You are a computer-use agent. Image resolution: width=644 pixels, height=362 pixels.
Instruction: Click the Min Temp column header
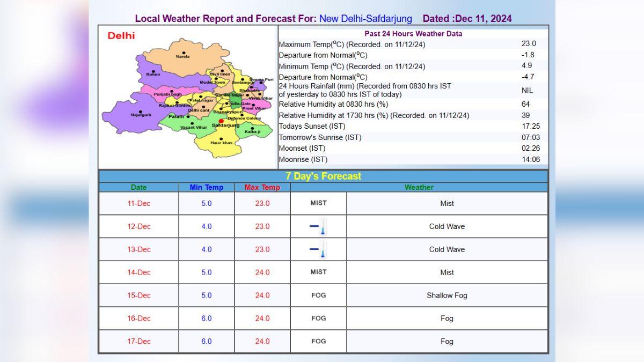click(x=207, y=188)
